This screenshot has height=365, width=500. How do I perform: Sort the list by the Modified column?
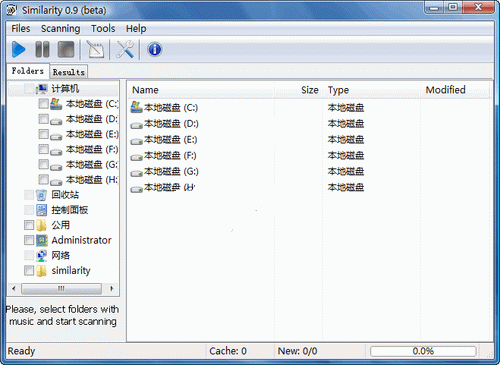pyautogui.click(x=455, y=90)
